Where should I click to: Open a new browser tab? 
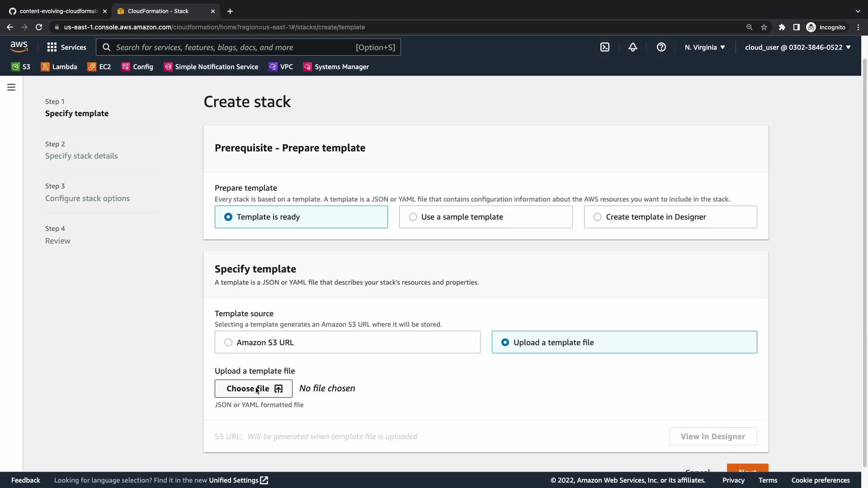click(230, 11)
